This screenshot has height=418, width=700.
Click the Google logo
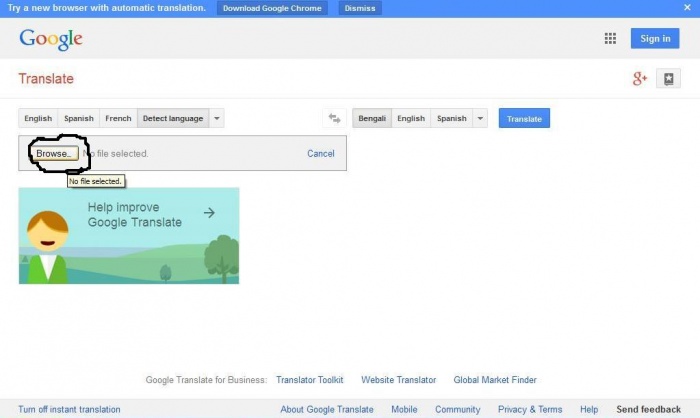click(50, 39)
